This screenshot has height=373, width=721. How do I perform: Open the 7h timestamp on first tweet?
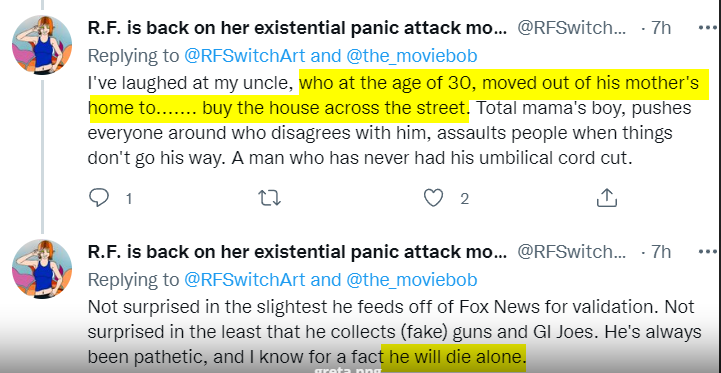tap(661, 29)
